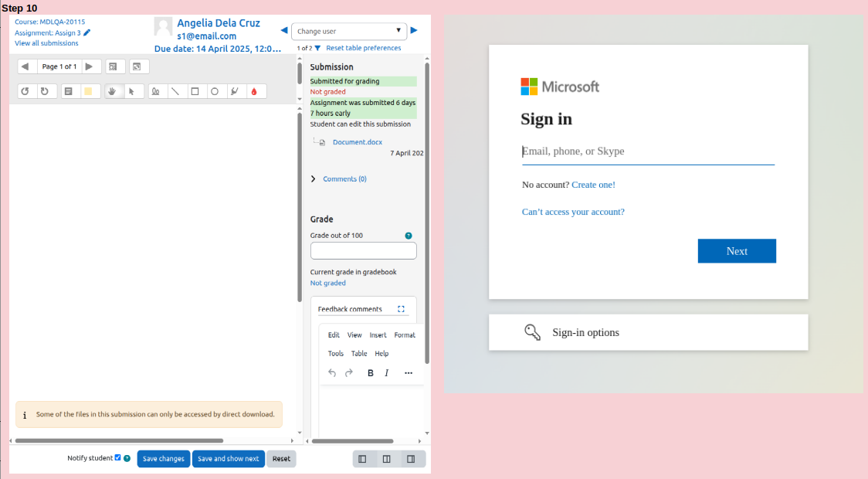Viewport: 868px width, 479px height.
Task: Open the editor Table menu
Action: tap(359, 353)
